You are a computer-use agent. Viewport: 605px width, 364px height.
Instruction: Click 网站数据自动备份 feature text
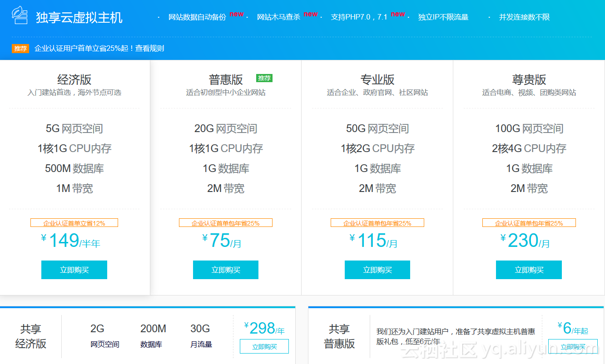point(197,17)
